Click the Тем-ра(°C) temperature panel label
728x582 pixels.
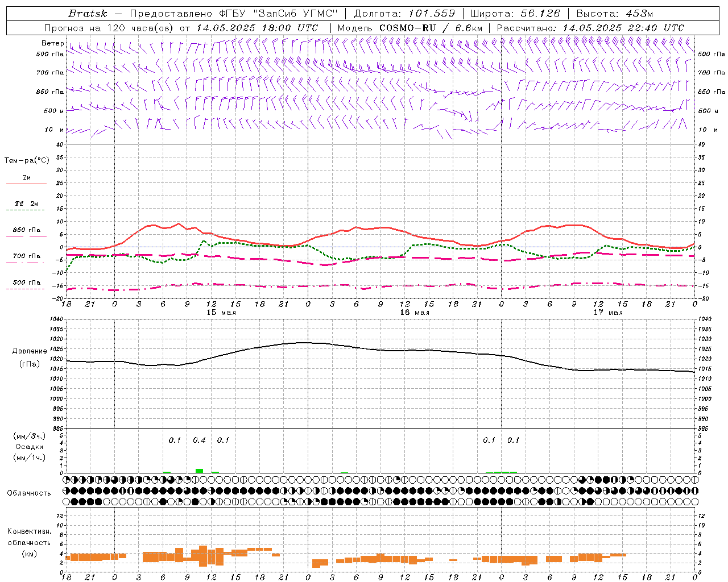pyautogui.click(x=27, y=161)
